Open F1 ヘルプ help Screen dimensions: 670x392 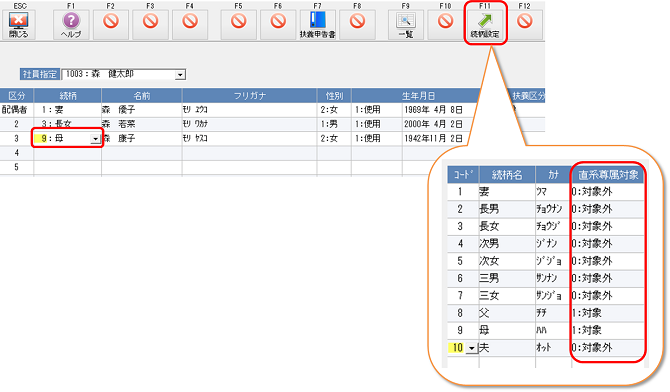pos(71,25)
